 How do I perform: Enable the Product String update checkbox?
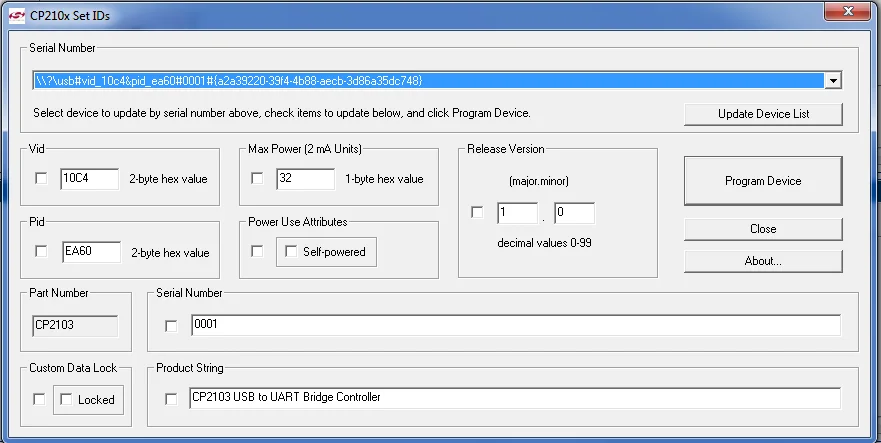pyautogui.click(x=171, y=399)
